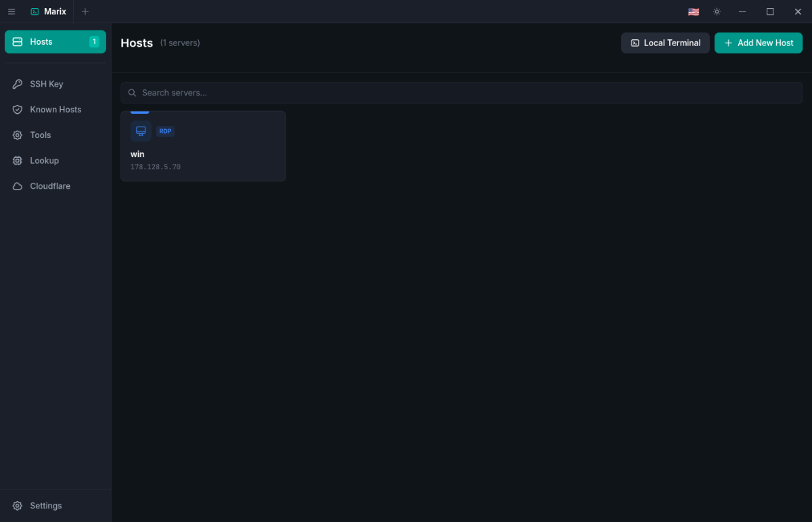812x522 pixels.
Task: Click the Lookup chip icon
Action: point(18,160)
